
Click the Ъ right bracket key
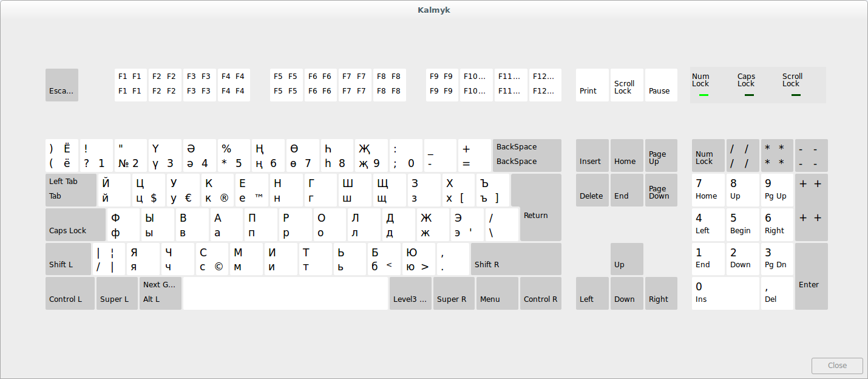(x=493, y=190)
